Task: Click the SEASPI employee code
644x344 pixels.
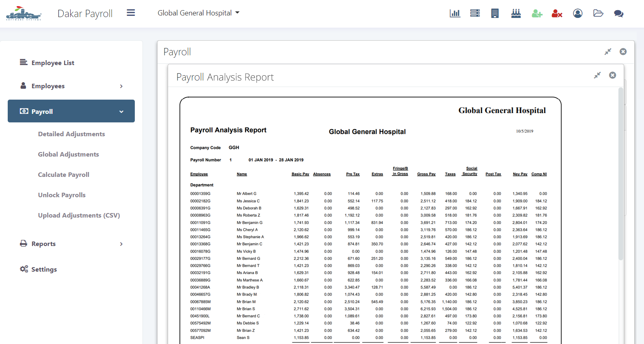Action: (197, 337)
